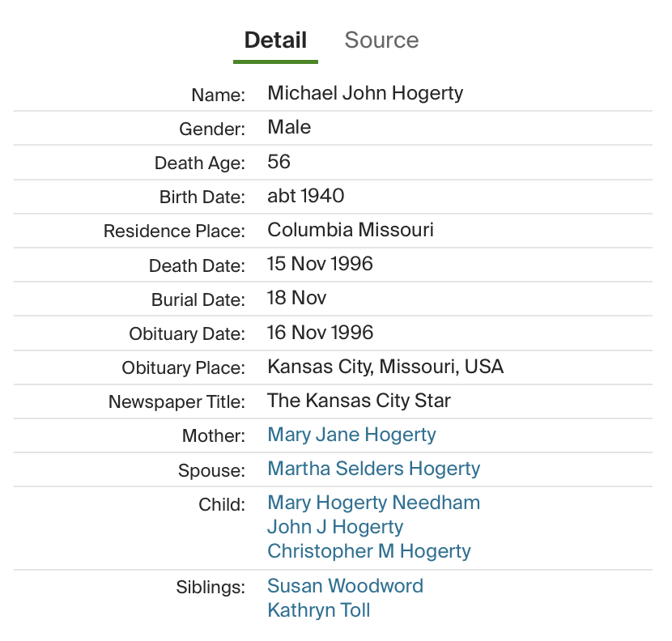
Task: Click the death date 15 Nov 1996
Action: (x=320, y=264)
